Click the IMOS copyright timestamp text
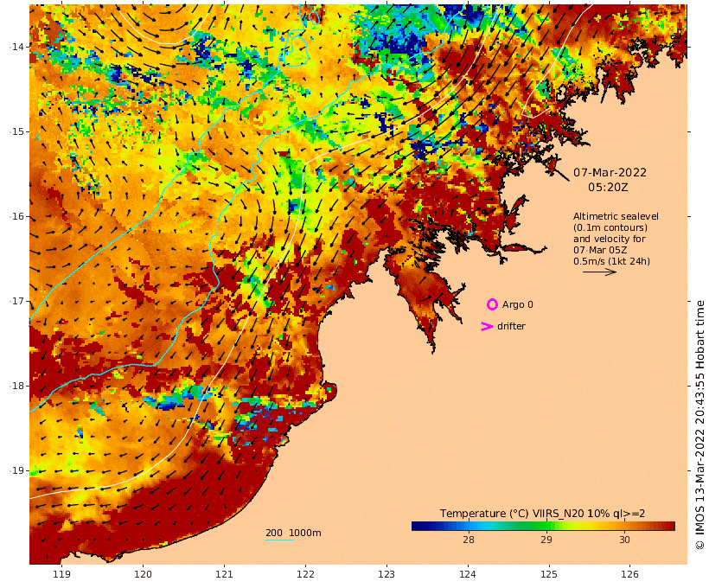This screenshot has width=709, height=588. (699, 425)
